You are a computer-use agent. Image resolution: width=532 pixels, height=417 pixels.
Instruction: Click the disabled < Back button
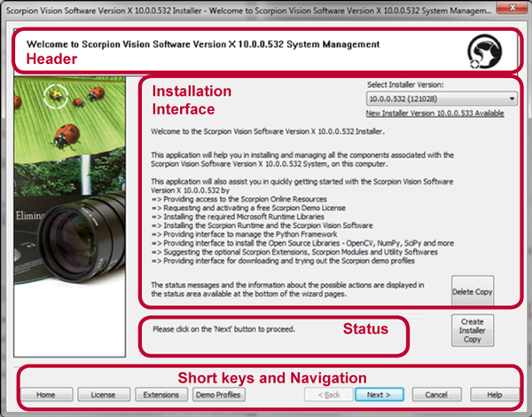[329, 395]
